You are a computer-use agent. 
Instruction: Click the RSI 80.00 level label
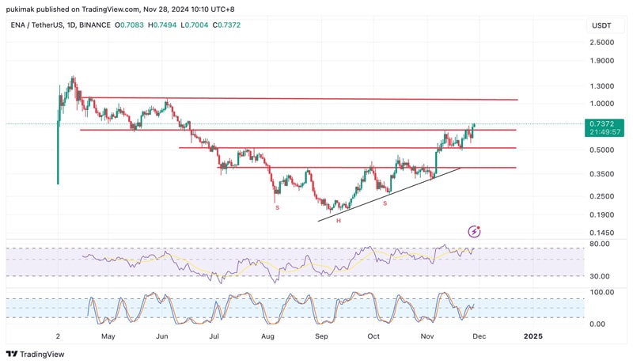[600, 244]
